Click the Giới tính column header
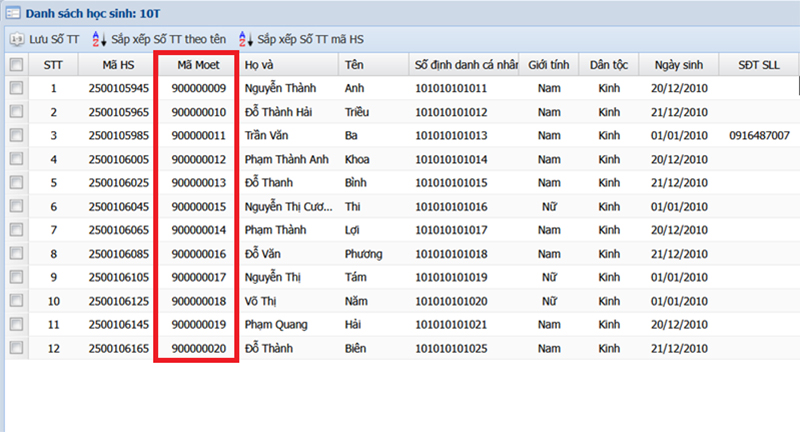The image size is (800, 432). point(548,65)
